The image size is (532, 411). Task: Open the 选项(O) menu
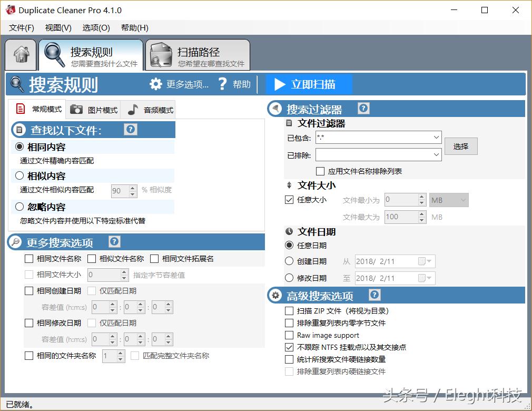[95, 27]
